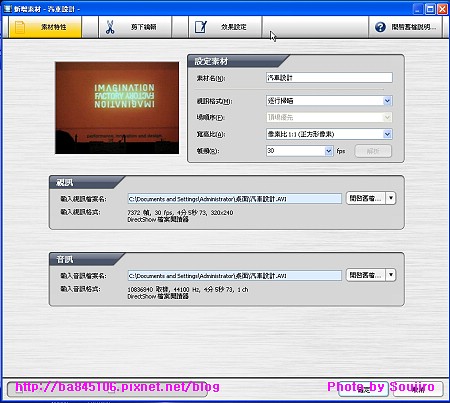Viewport: 450px width, 403px height.
Task: Expand the disabled 場順序 dropdown
Action: tap(387, 117)
